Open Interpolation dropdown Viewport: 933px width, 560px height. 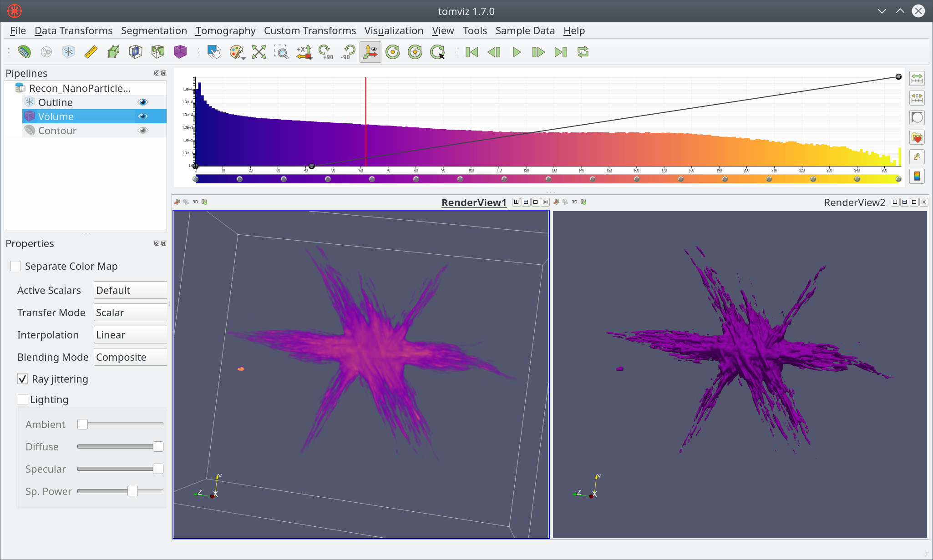[x=130, y=335]
